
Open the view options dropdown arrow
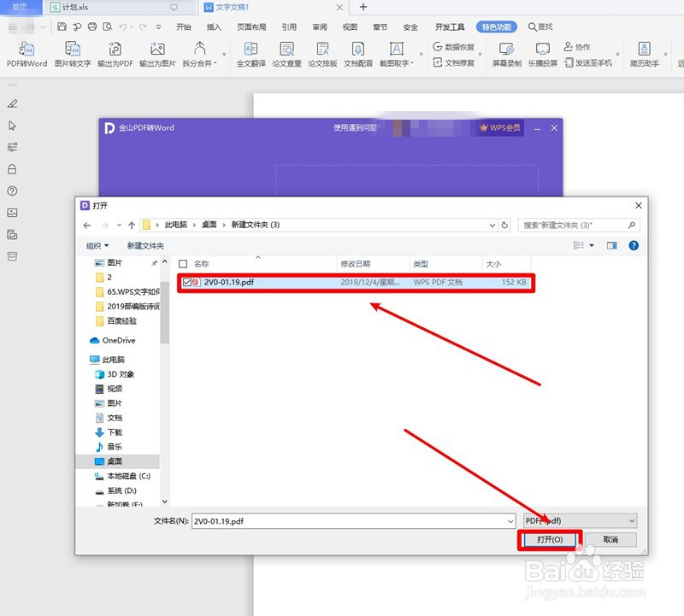(x=592, y=245)
